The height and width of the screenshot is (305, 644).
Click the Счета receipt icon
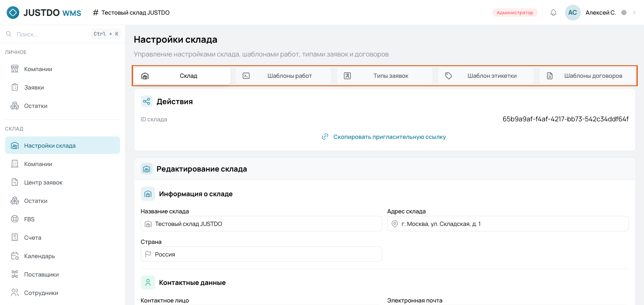click(x=15, y=238)
